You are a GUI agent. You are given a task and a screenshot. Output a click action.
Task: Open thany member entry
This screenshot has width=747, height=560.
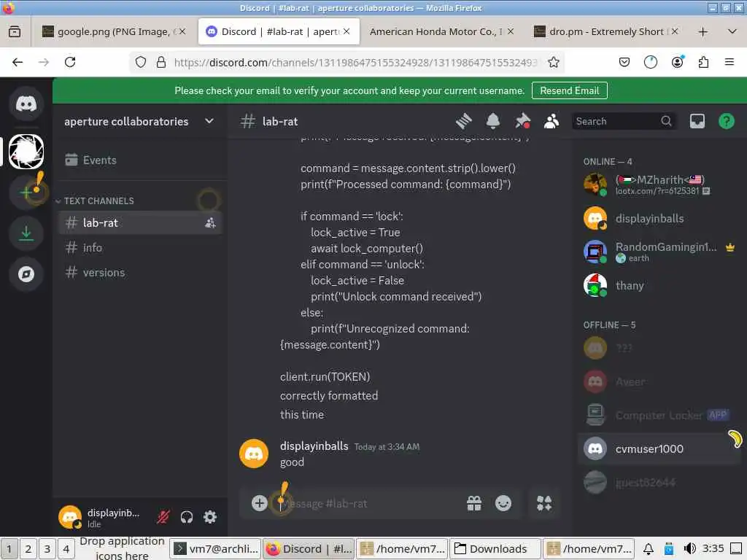point(659,285)
